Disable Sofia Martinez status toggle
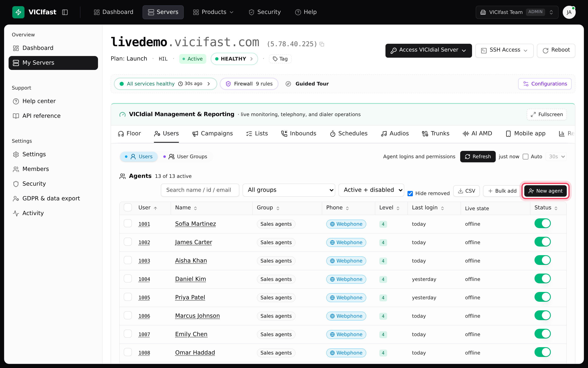This screenshot has height=368, width=588. [542, 223]
